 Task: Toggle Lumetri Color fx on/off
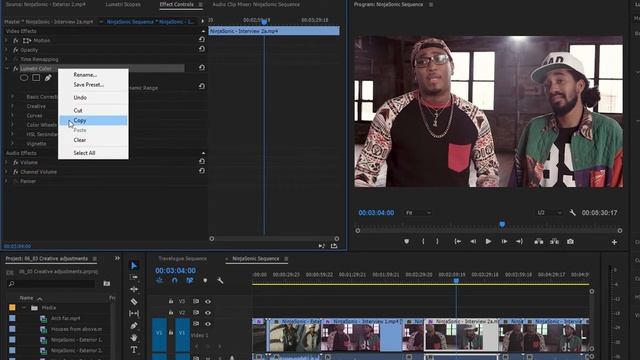tap(16, 69)
